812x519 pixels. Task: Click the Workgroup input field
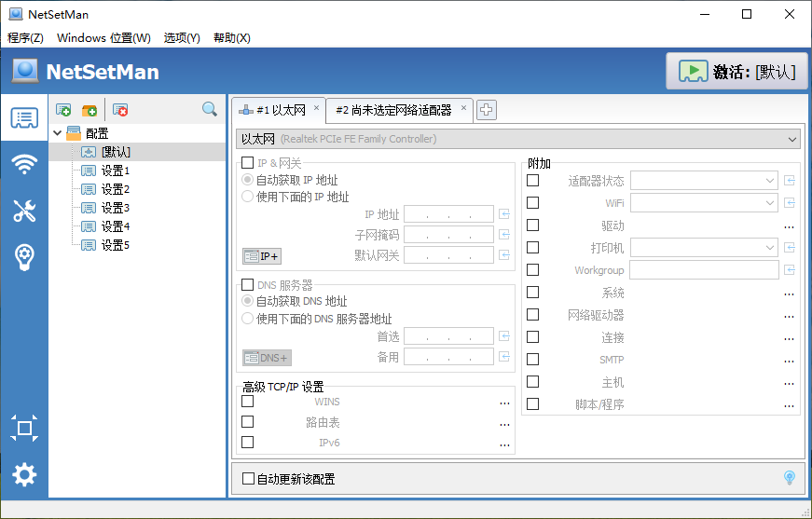pos(704,270)
